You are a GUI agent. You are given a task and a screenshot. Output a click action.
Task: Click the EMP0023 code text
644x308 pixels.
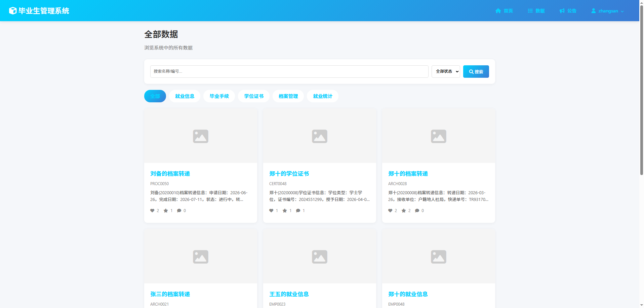[x=277, y=304]
